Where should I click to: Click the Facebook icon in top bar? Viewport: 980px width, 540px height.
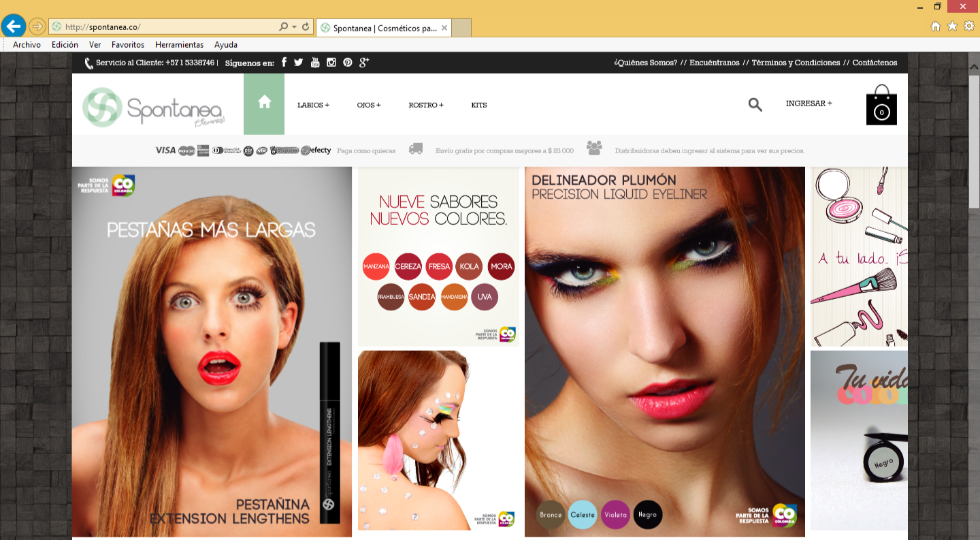click(284, 63)
